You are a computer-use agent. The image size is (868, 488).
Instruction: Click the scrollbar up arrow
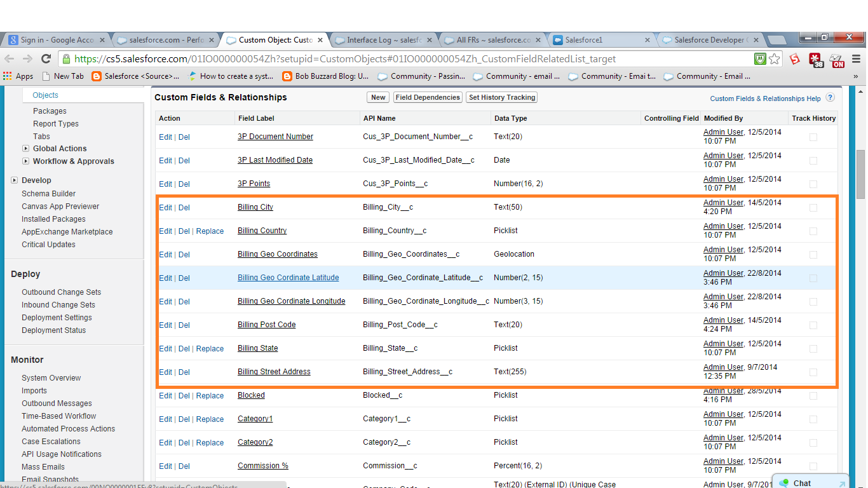(860, 91)
